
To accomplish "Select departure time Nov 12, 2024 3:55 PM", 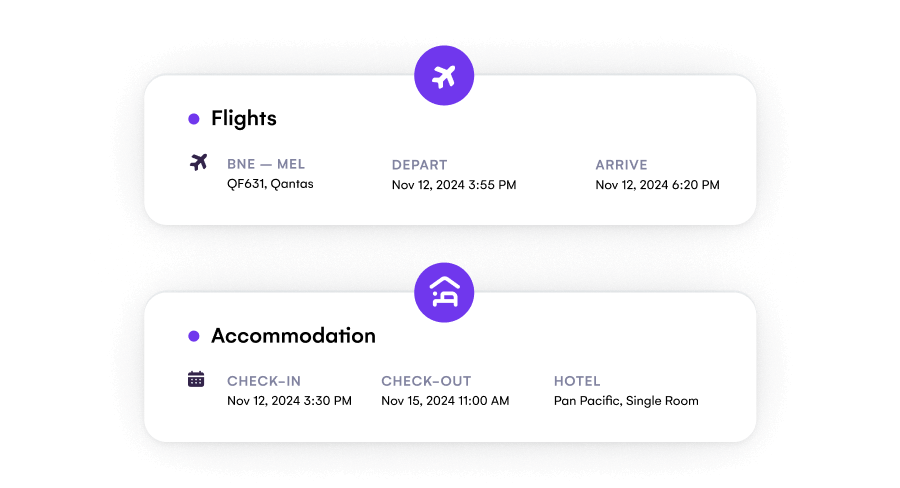I will click(x=453, y=184).
